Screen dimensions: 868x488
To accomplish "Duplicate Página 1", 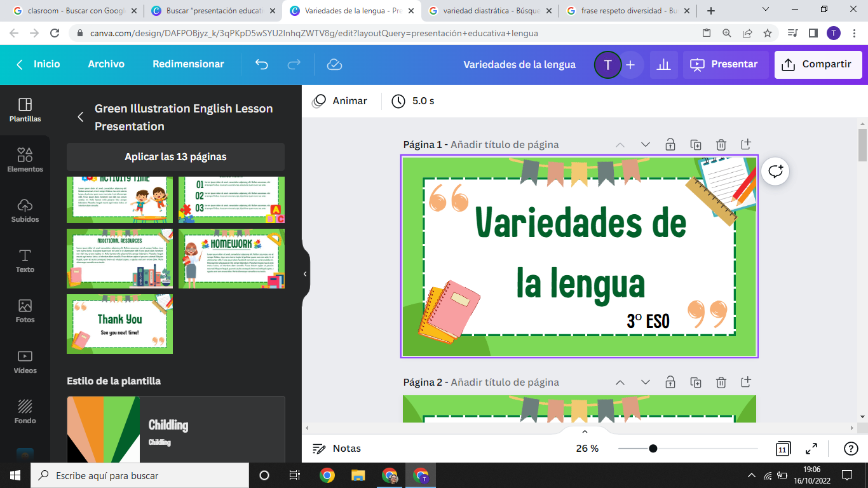I will [696, 144].
